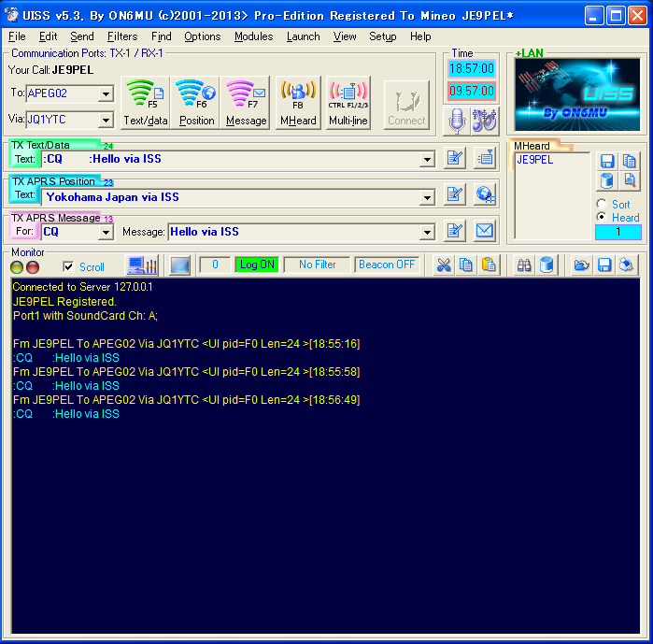Screen dimensions: 653x644
Task: Send APRS Message with the F7 button
Action: pyautogui.click(x=246, y=103)
